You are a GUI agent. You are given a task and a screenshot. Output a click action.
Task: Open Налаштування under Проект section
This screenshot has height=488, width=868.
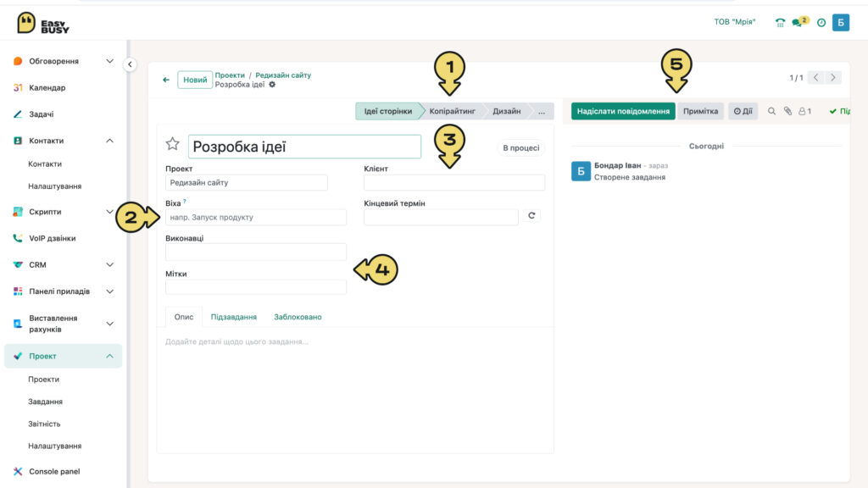pyautogui.click(x=55, y=446)
